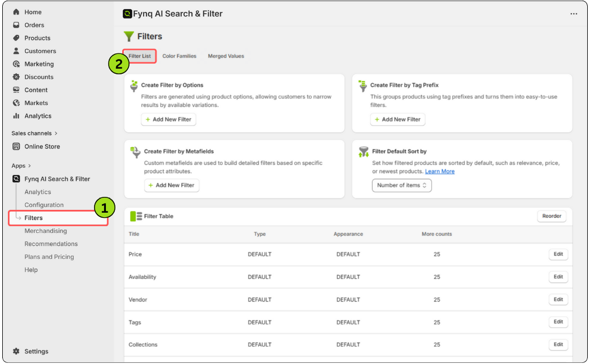Open the Configuration submenu item
This screenshot has height=364, width=590.
coord(44,205)
